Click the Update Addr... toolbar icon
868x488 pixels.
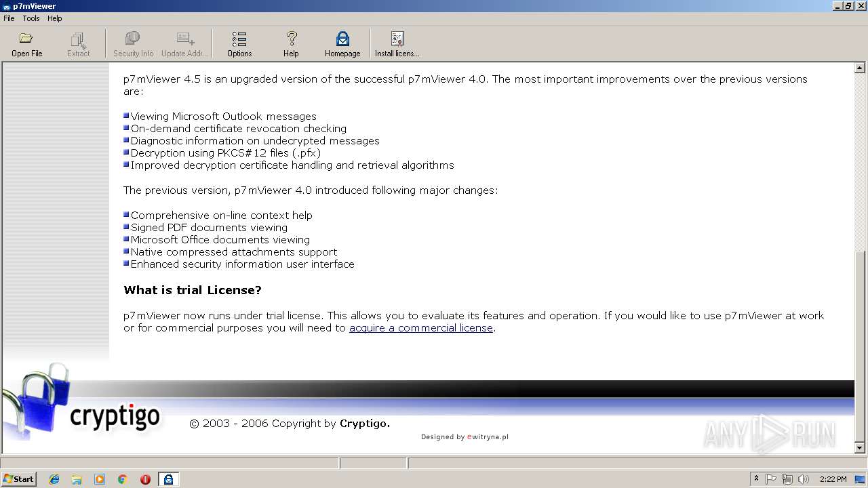184,44
